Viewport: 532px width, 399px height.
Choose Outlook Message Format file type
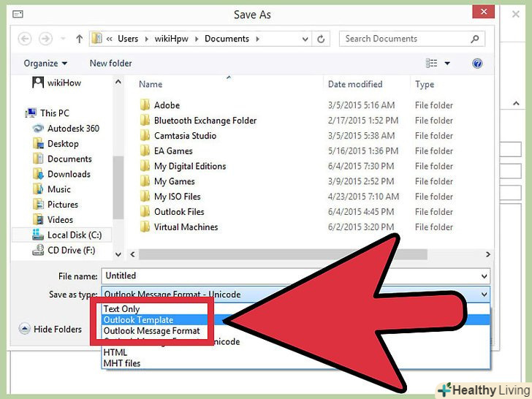click(152, 330)
